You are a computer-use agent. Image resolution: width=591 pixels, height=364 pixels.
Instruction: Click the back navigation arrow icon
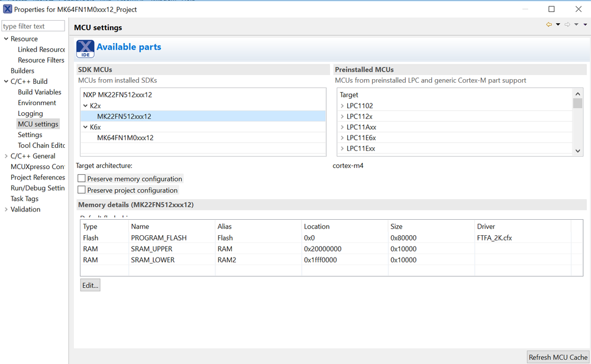pos(549,25)
